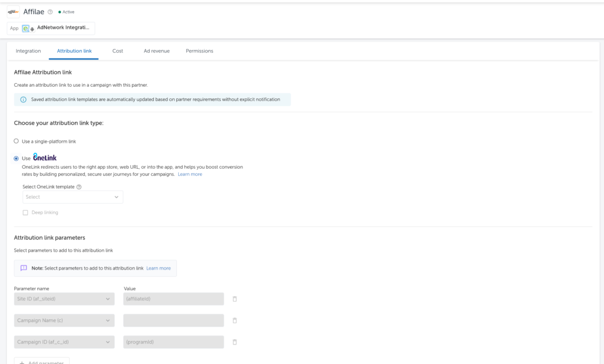
Task: Click Learn more link under OneLink description
Action: pos(190,175)
